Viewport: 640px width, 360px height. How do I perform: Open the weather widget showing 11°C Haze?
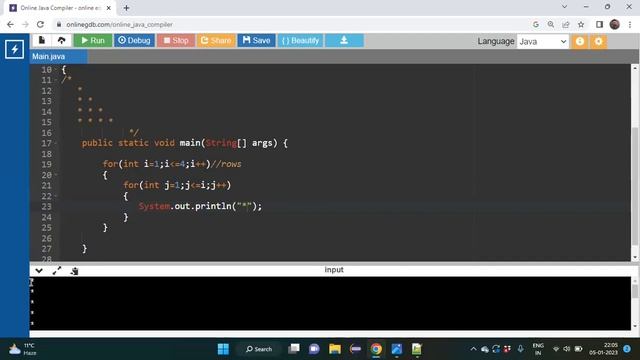[23, 349]
